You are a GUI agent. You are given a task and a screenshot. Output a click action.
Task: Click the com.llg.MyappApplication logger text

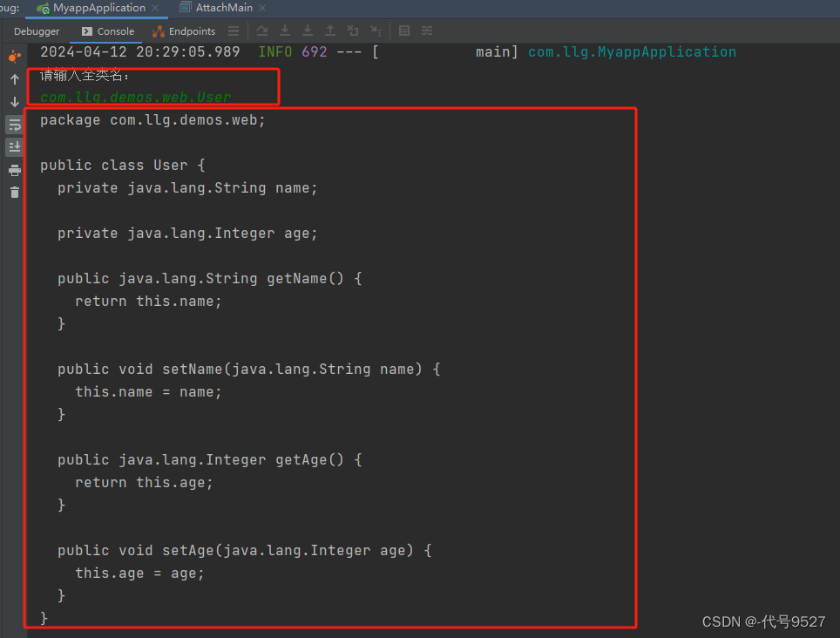632,52
